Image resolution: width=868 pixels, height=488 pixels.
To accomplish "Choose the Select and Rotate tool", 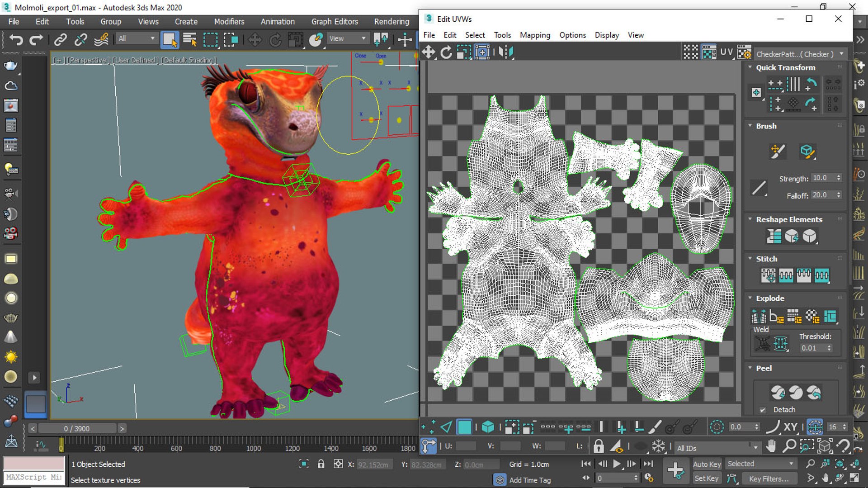I will pos(275,40).
